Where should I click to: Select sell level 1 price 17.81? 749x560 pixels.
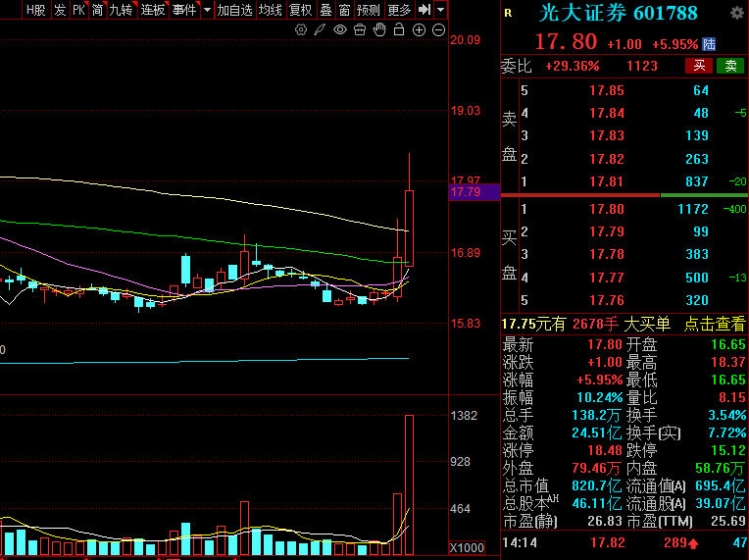tap(607, 181)
